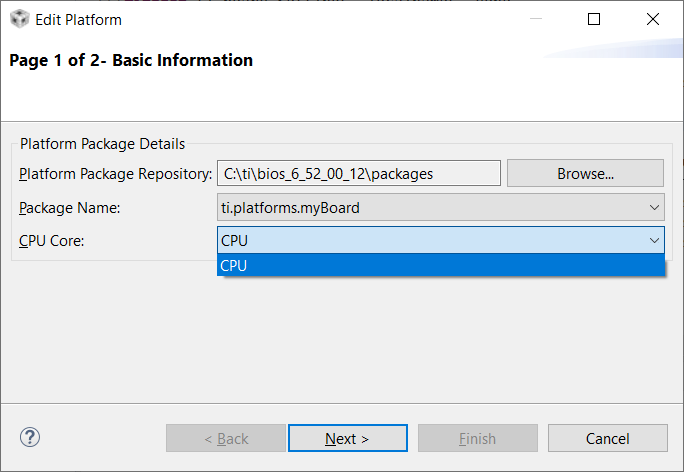Click the Platform Package Repository path field

(x=358, y=173)
